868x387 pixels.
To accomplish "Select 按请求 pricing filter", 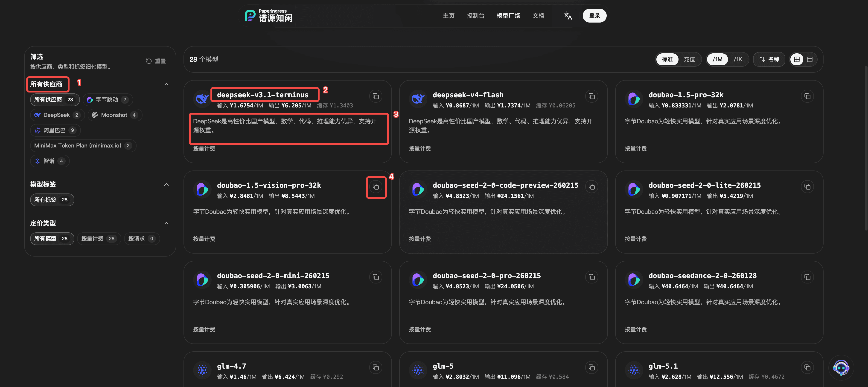I will [142, 238].
